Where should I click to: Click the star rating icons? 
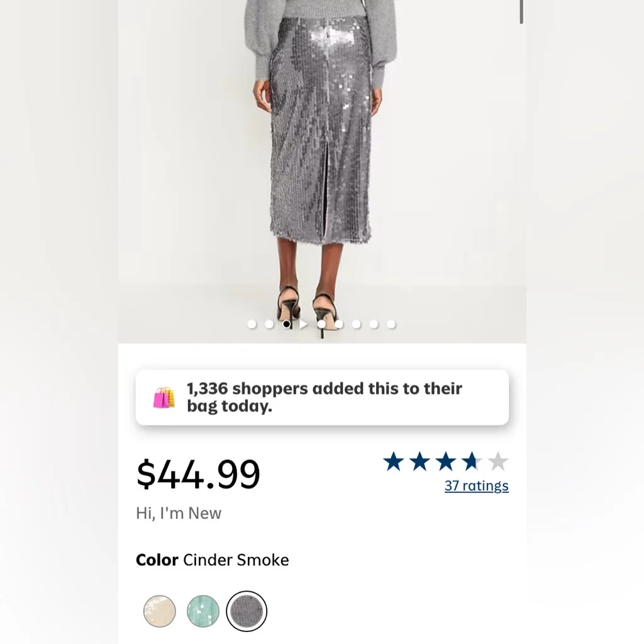[445, 462]
